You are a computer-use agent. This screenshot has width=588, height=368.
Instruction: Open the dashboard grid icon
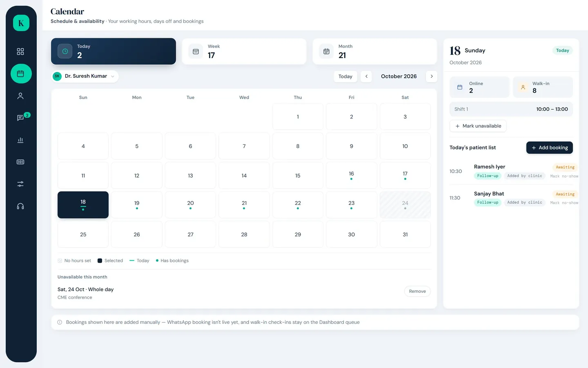[20, 52]
